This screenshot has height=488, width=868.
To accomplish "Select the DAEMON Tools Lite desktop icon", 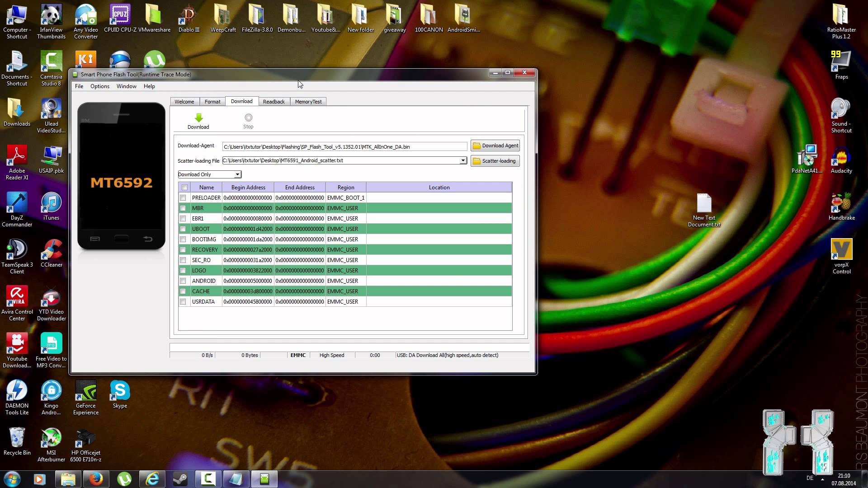I will tap(17, 398).
